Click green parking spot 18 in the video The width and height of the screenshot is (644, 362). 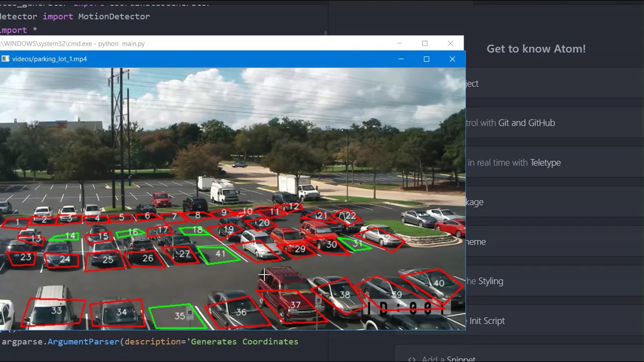click(x=195, y=230)
